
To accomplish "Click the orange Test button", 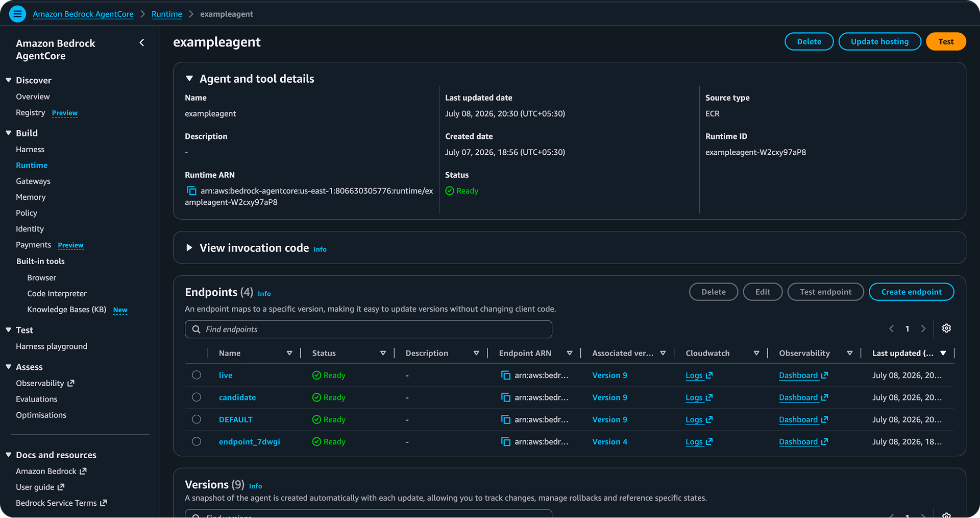I will click(x=946, y=41).
